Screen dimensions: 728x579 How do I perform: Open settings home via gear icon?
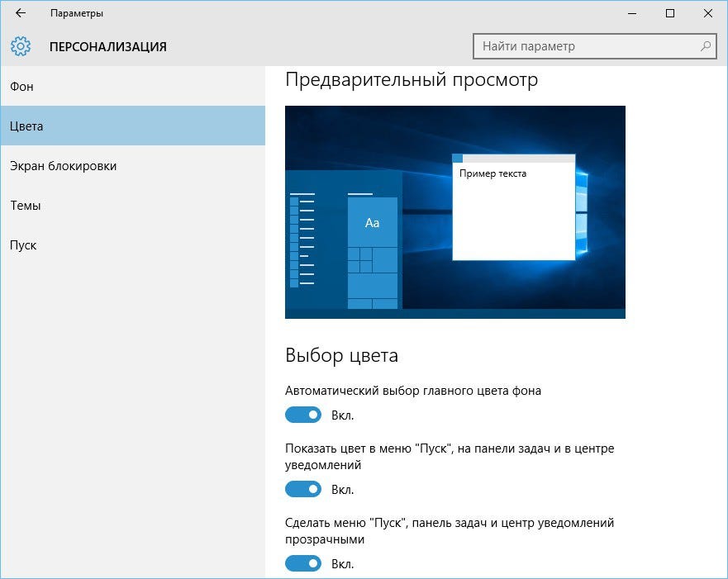(x=21, y=46)
